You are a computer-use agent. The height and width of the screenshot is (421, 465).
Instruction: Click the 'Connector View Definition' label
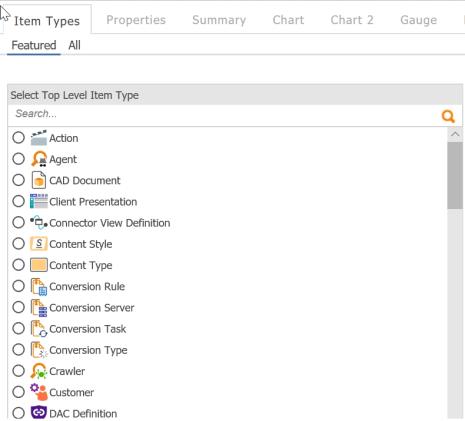tap(110, 223)
